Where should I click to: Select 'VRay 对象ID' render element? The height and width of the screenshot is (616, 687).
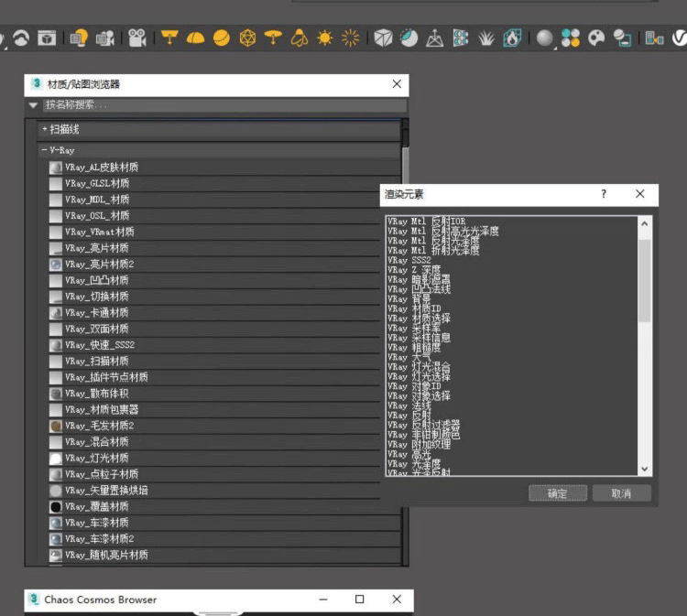coord(414,386)
